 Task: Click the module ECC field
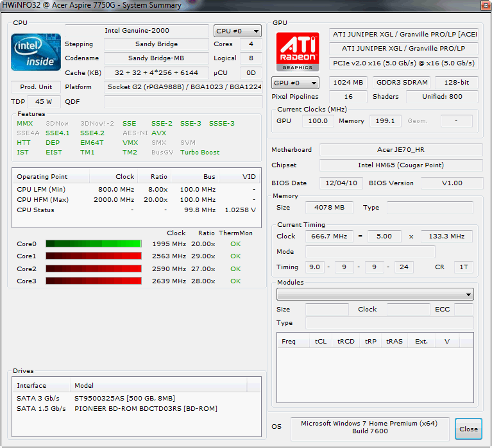pyautogui.click(x=463, y=310)
